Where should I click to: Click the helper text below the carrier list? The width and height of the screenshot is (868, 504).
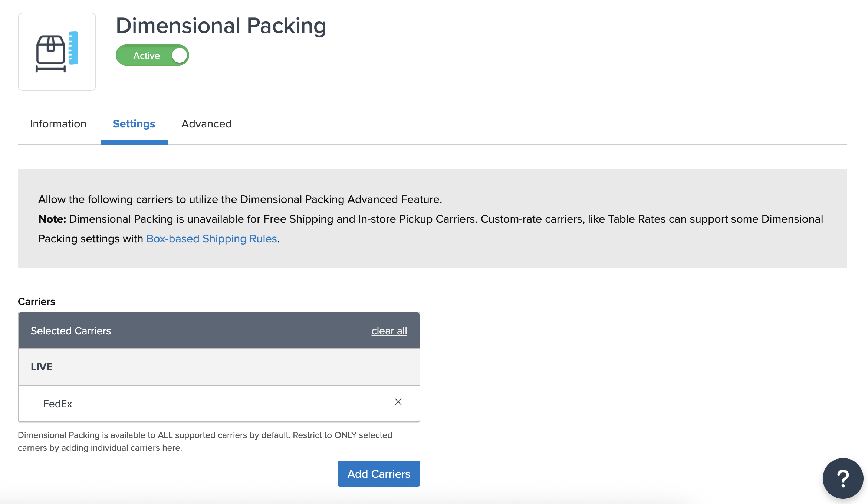coord(205,441)
